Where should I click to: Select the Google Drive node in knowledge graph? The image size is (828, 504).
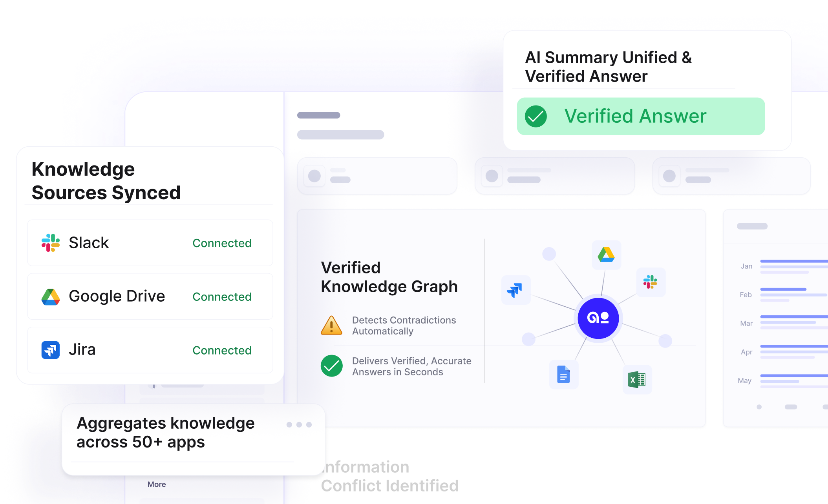[x=606, y=255]
